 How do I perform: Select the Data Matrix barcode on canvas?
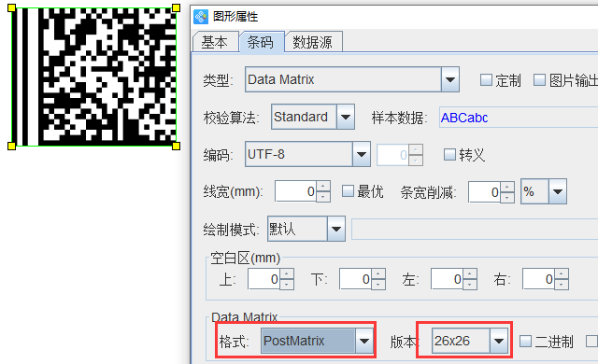point(93,77)
